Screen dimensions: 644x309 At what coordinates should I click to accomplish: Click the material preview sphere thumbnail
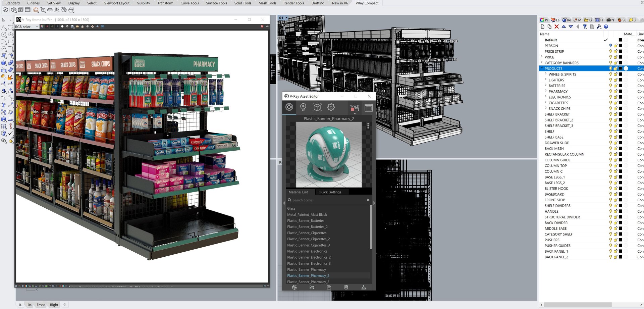tap(329, 154)
